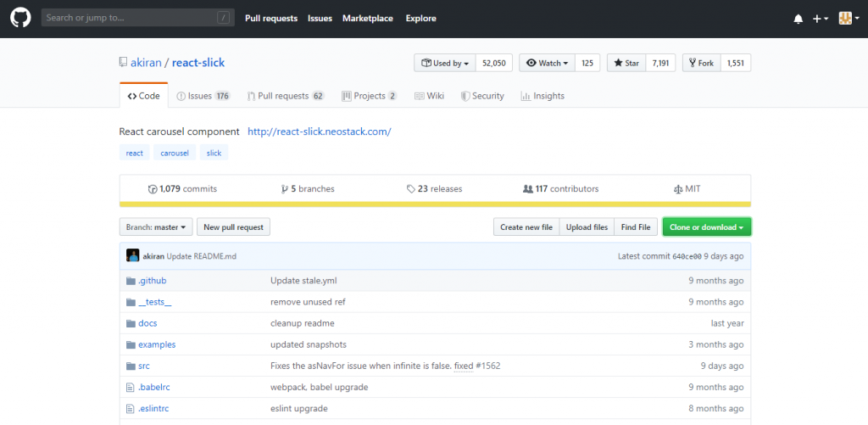Click the Upload files button
The image size is (868, 425).
587,227
